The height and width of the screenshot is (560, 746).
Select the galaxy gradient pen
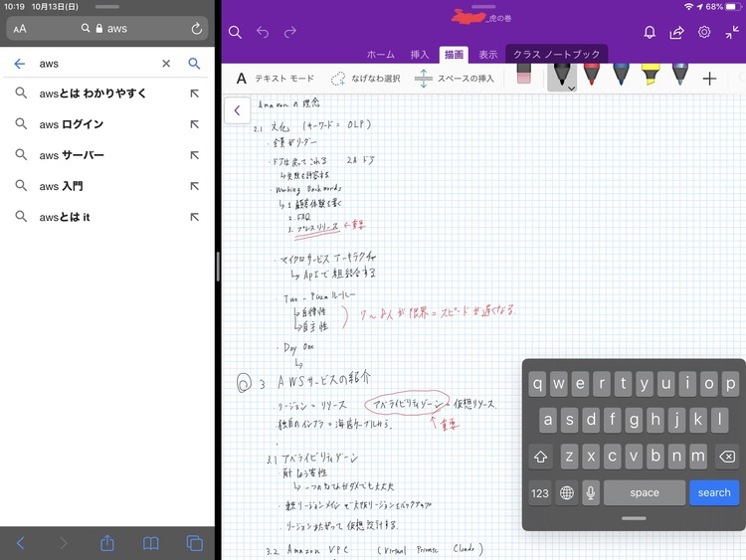pos(680,75)
